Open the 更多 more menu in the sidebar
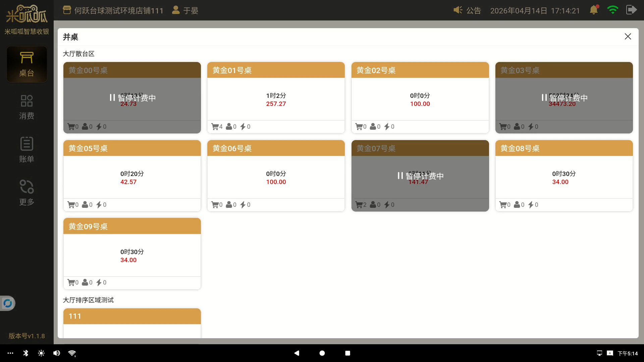 click(x=26, y=193)
